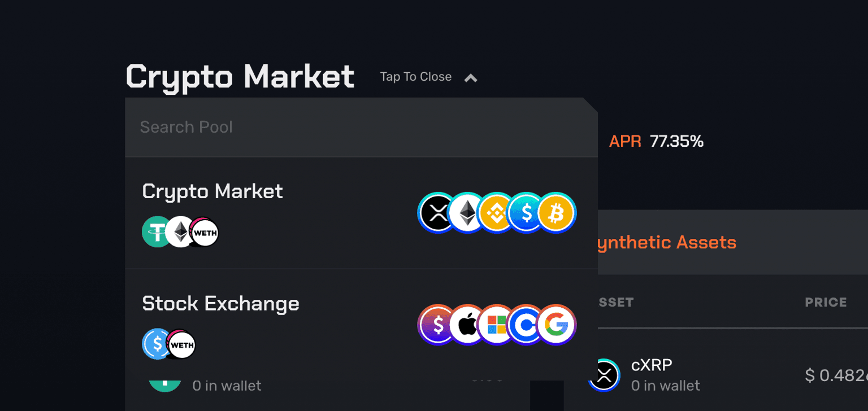Viewport: 868px width, 411px height.
Task: Collapse the pool list via Tap To Close chevron
Action: [x=471, y=77]
